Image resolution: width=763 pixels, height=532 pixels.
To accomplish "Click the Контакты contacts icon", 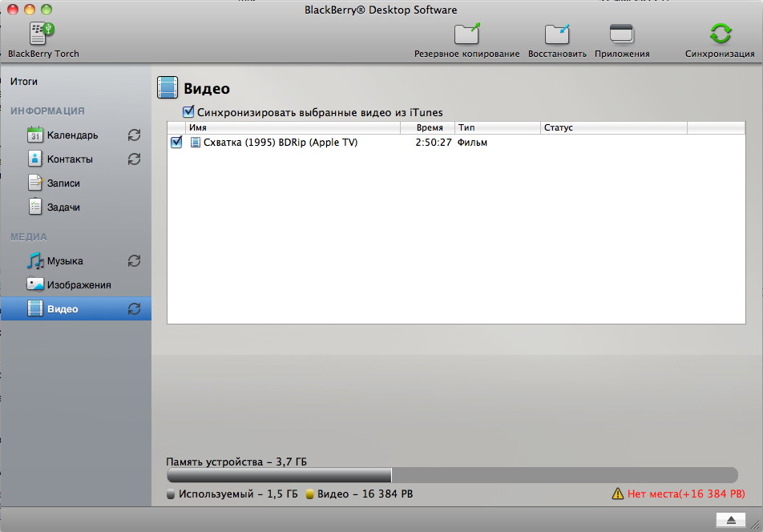I will 35,159.
